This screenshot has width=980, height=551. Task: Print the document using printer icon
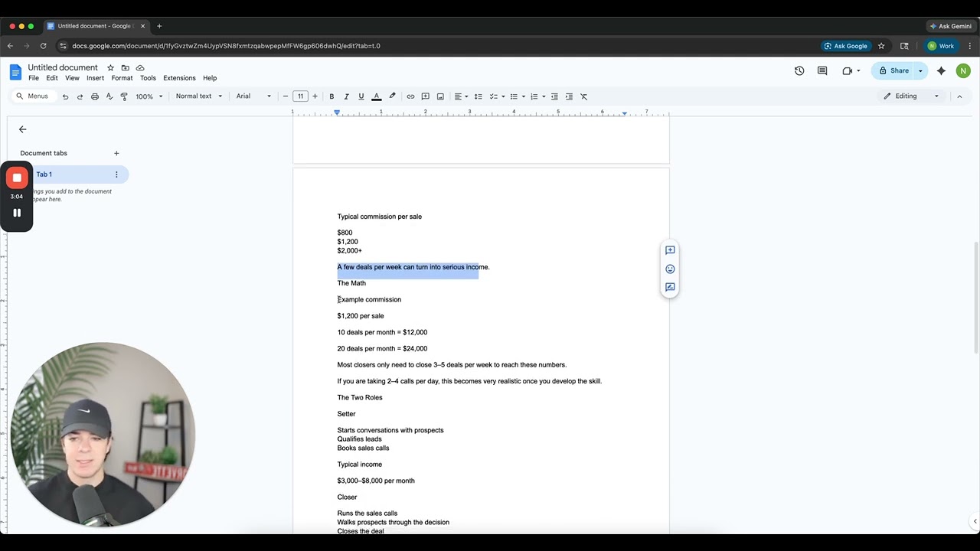pyautogui.click(x=95, y=96)
